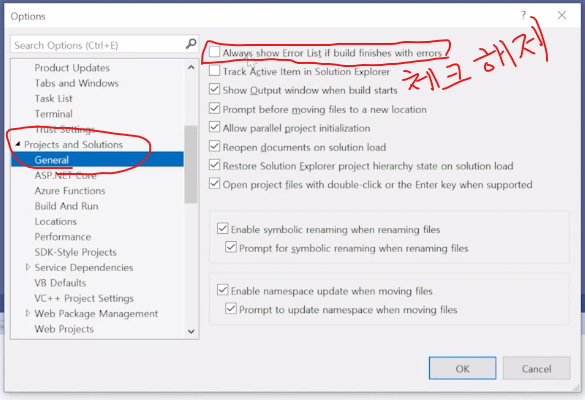Enable Always show Error List checkbox
The height and width of the screenshot is (400, 585).
pos(214,52)
